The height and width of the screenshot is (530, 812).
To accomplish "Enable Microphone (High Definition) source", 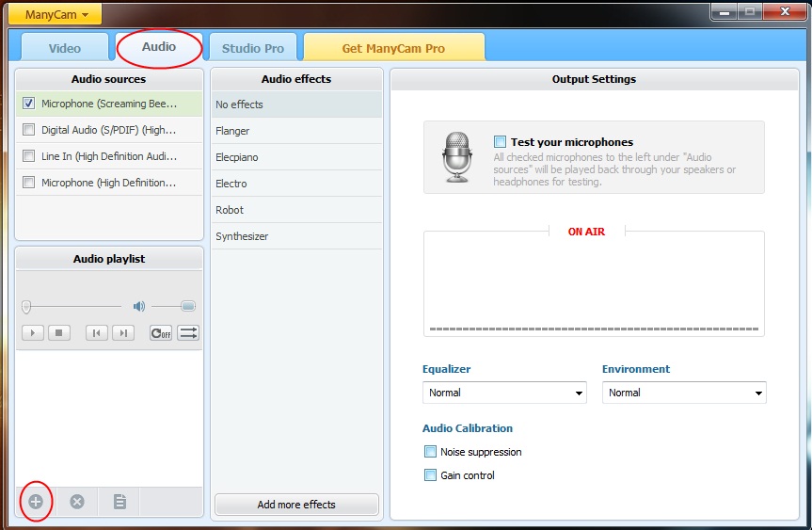I will click(x=28, y=183).
